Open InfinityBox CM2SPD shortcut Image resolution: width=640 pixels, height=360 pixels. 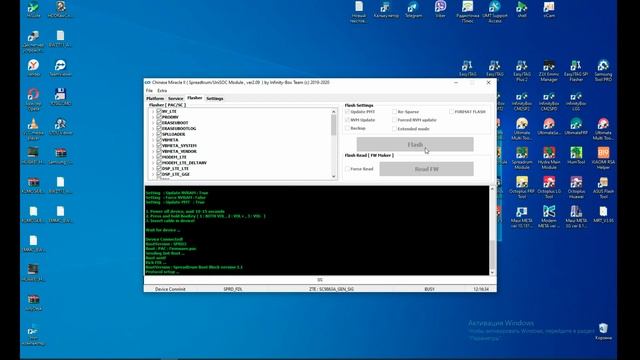549,102
